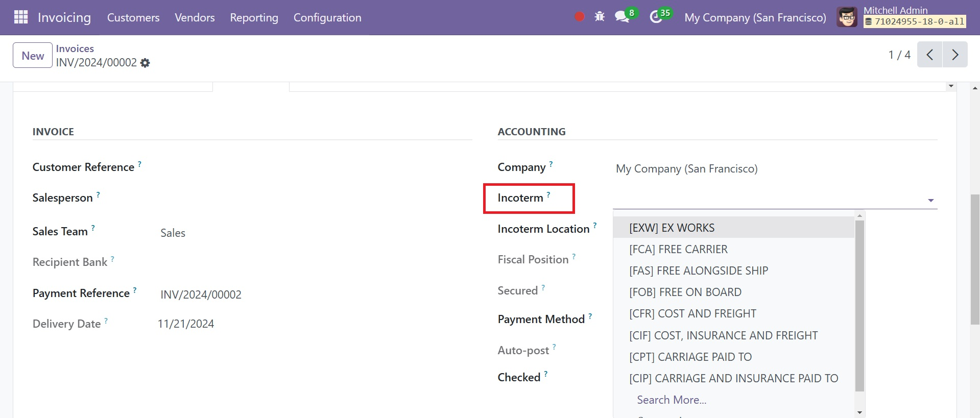
Task: Click Payment Reference INV/2024/00002 field
Action: coord(315,294)
